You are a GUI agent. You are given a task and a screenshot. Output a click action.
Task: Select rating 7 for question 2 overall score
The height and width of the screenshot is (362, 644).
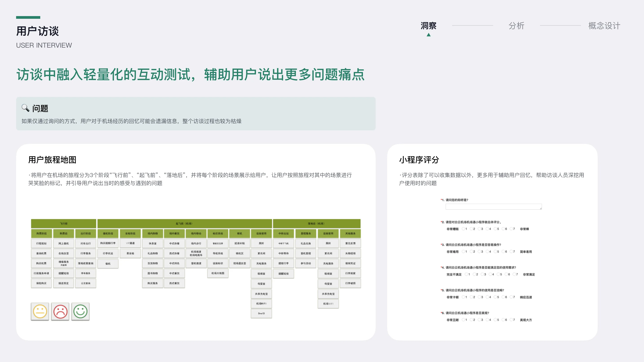click(x=511, y=229)
